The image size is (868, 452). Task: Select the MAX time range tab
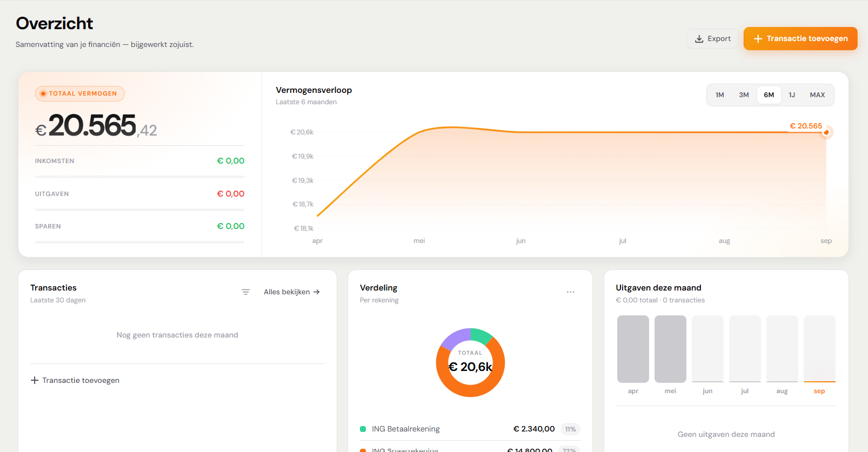click(817, 95)
